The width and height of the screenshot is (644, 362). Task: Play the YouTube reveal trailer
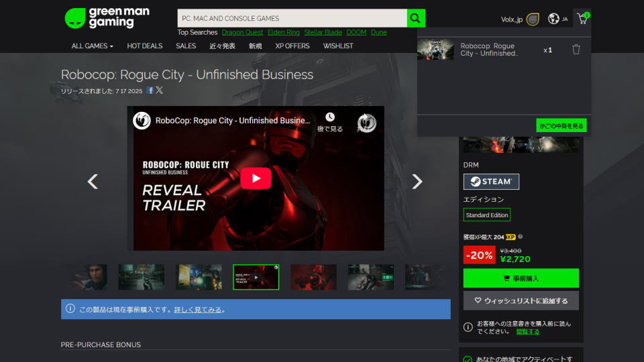pos(256,178)
